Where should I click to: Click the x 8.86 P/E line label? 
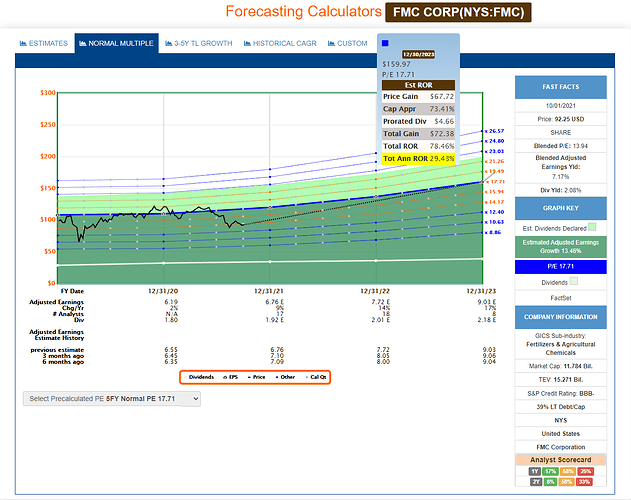[x=493, y=232]
